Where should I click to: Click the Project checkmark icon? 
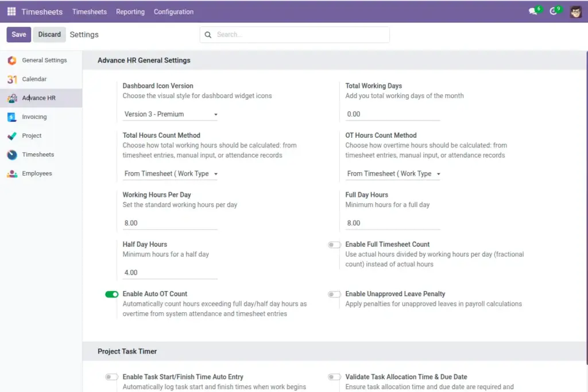click(x=12, y=135)
